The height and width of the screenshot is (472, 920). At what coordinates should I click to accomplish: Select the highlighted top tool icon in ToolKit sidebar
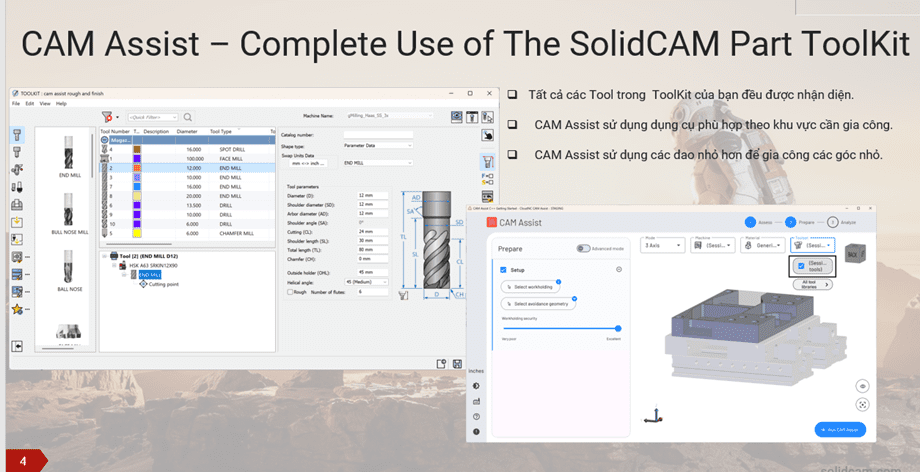tap(17, 135)
